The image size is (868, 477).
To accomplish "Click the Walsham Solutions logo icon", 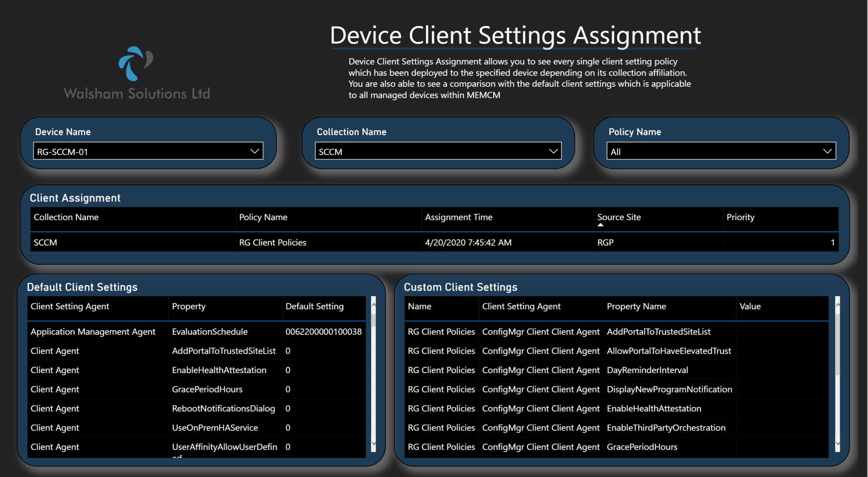I will click(x=136, y=63).
